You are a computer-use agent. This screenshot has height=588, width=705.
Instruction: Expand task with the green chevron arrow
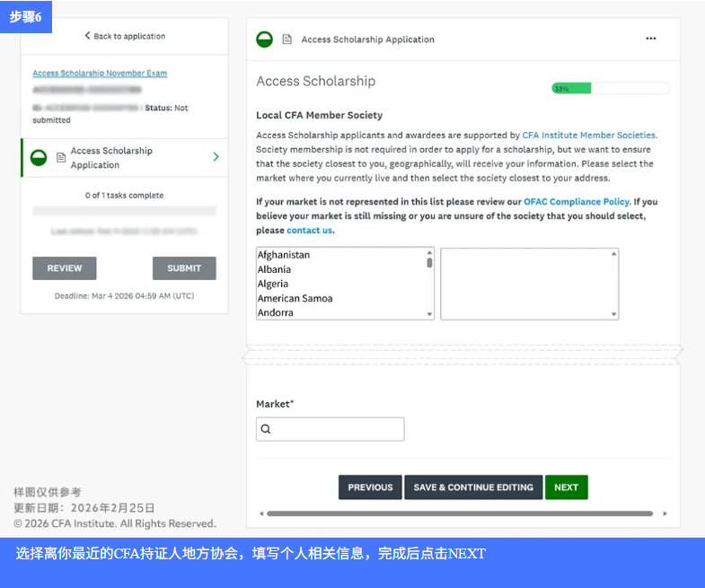point(216,157)
